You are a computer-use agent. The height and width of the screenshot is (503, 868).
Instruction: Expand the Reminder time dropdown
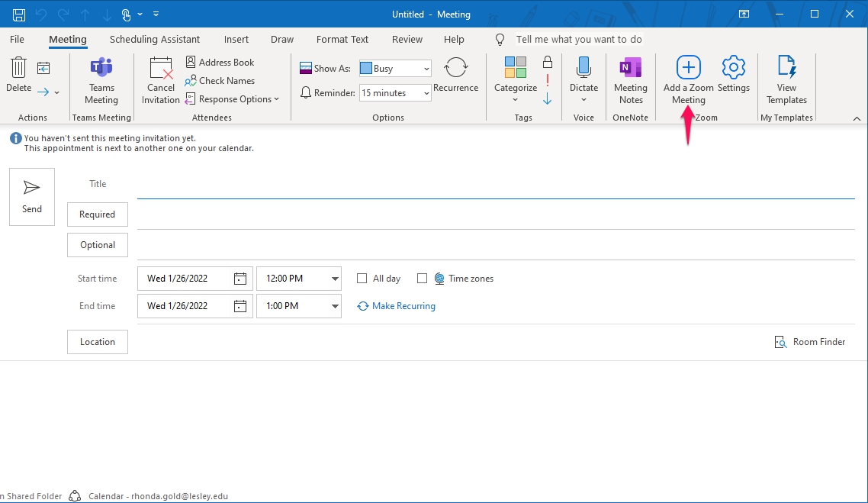point(425,92)
